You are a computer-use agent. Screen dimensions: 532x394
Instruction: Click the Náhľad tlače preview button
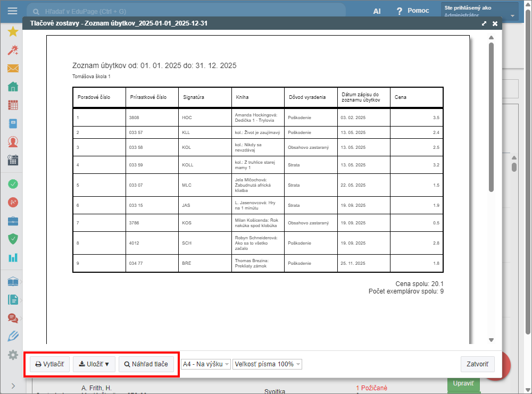tap(146, 364)
